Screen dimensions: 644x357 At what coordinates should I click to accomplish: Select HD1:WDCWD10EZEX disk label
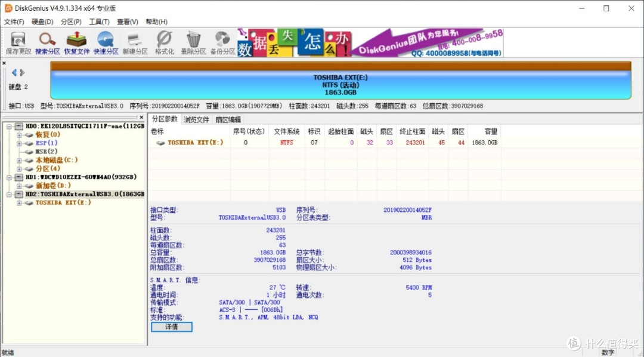[81, 177]
